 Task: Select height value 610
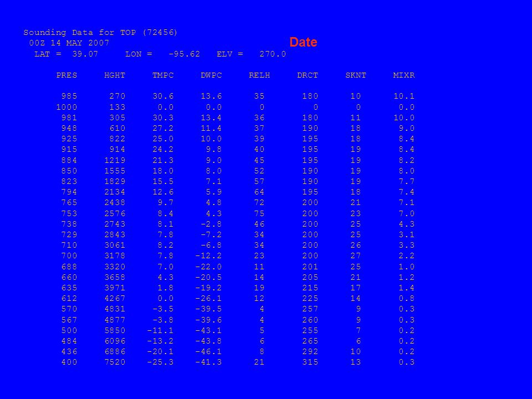pyautogui.click(x=117, y=128)
